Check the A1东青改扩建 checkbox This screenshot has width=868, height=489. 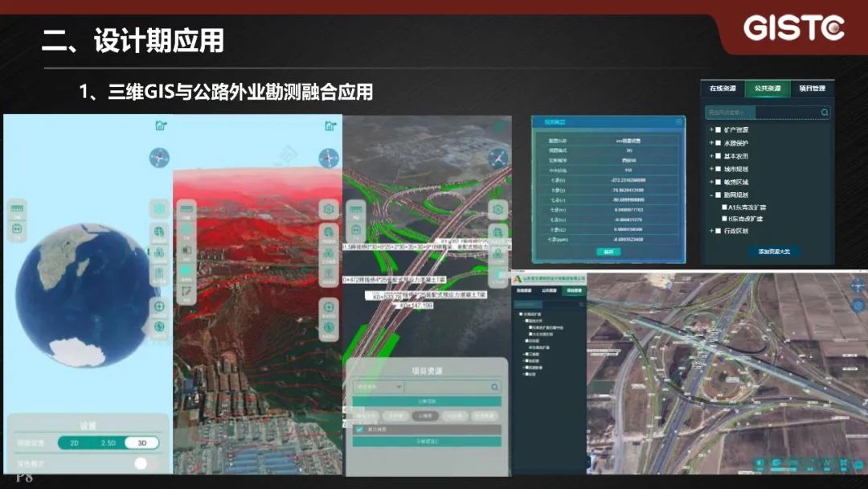(x=725, y=208)
